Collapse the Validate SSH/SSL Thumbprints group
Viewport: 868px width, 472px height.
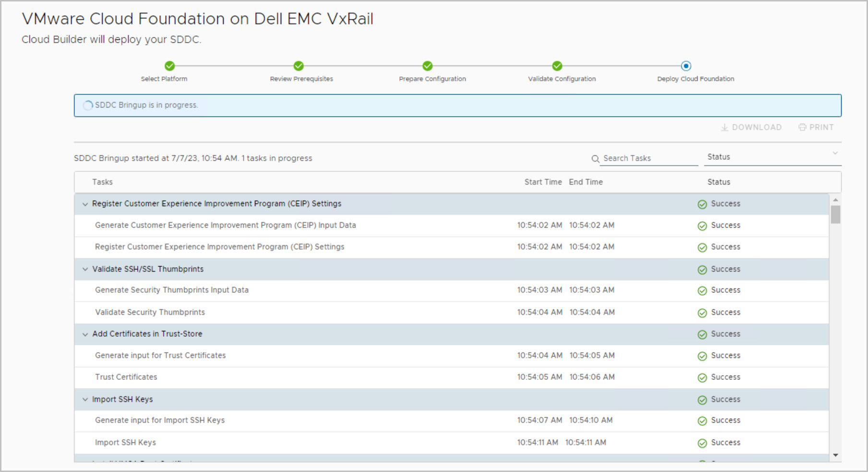85,270
